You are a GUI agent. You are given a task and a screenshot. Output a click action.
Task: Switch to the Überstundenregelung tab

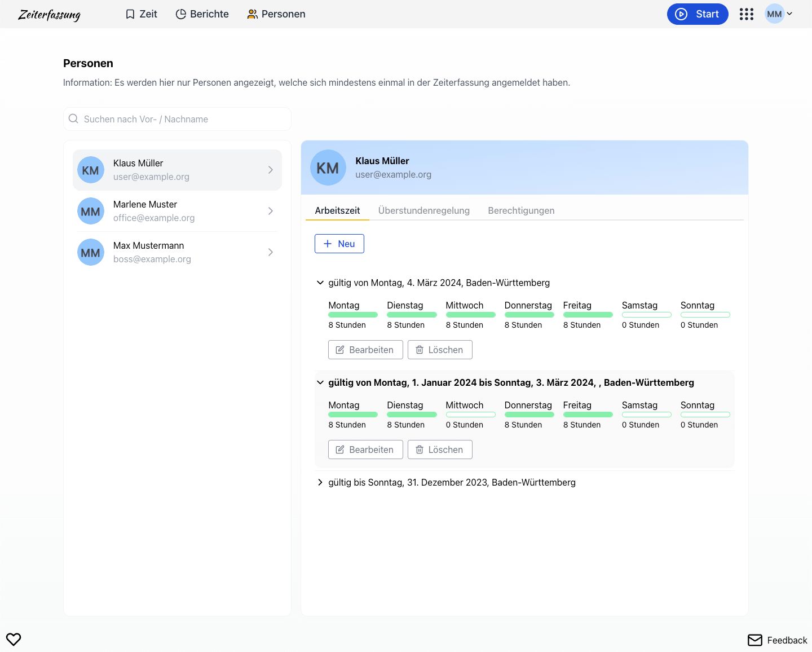(423, 210)
